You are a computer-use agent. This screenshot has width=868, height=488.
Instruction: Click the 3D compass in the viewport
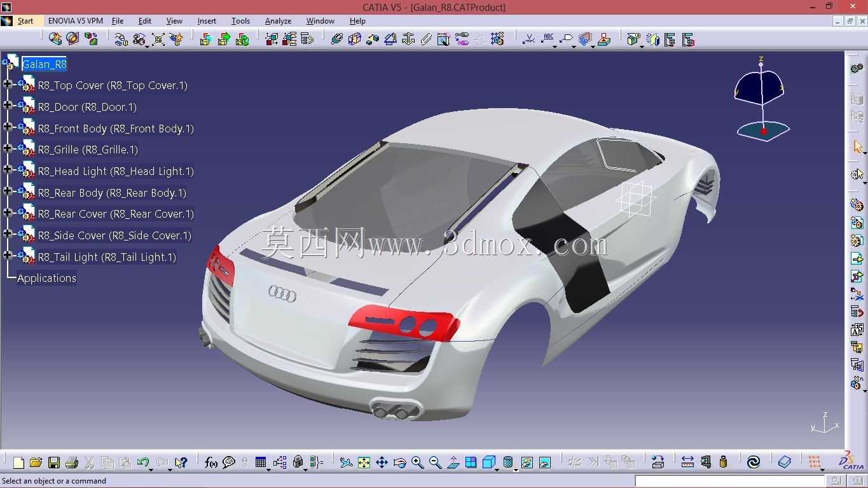[x=762, y=101]
